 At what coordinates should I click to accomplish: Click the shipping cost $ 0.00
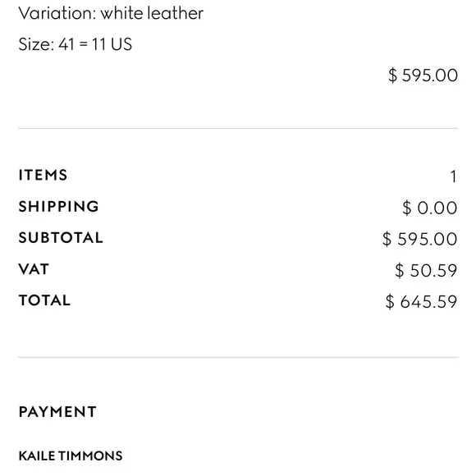pyautogui.click(x=429, y=208)
